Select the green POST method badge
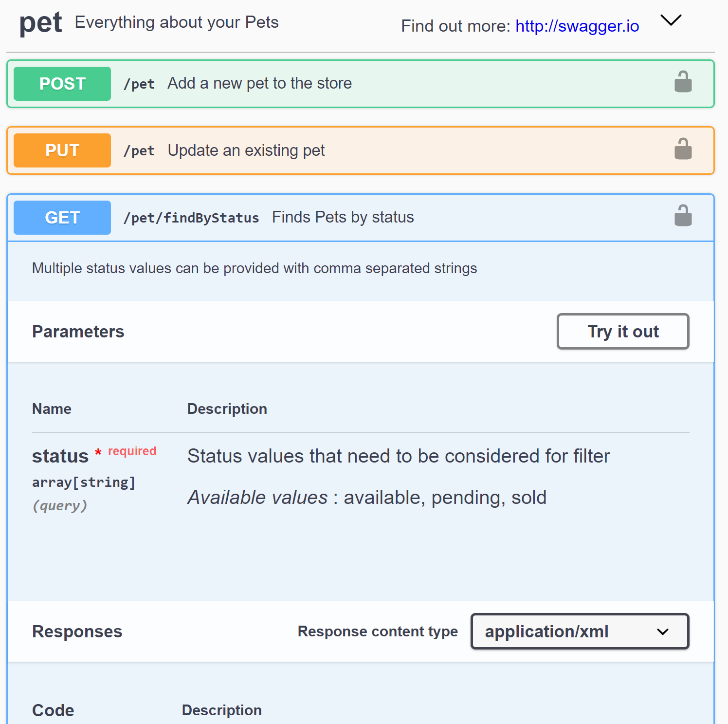This screenshot has width=728, height=724. [62, 83]
